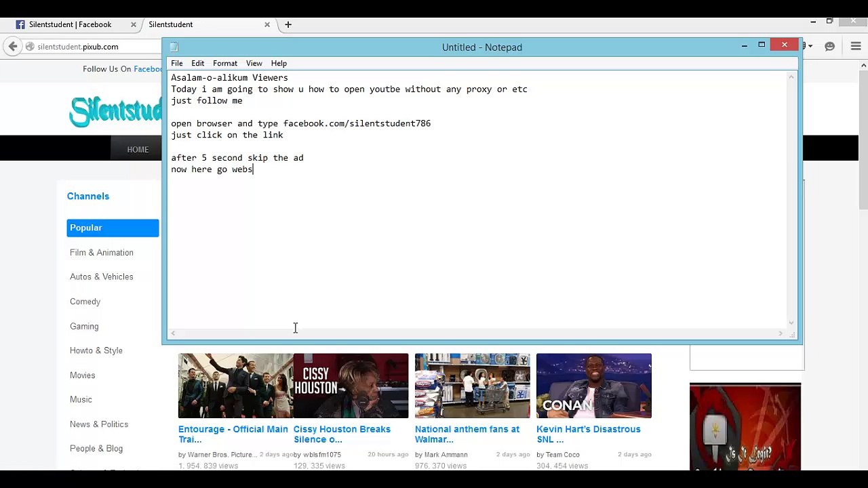
Task: Open the Firefox hamburger menu
Action: pyautogui.click(x=855, y=46)
